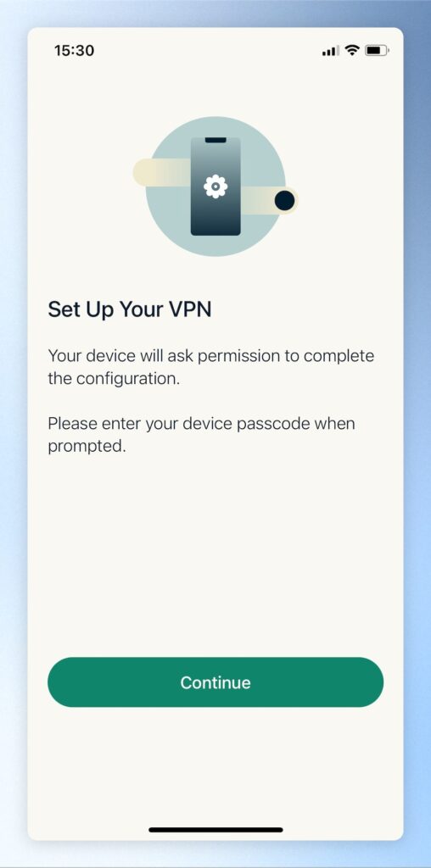
Task: Tap the green Continue button
Action: click(215, 682)
